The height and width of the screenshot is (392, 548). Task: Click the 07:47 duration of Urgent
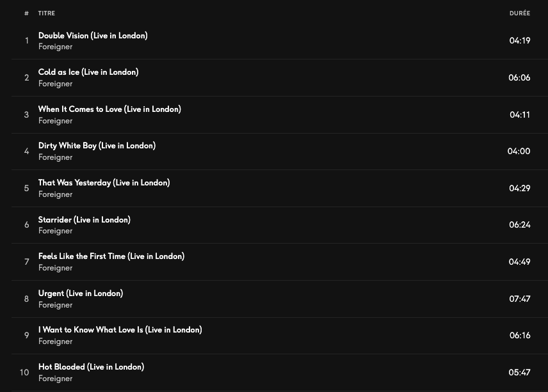coord(519,299)
